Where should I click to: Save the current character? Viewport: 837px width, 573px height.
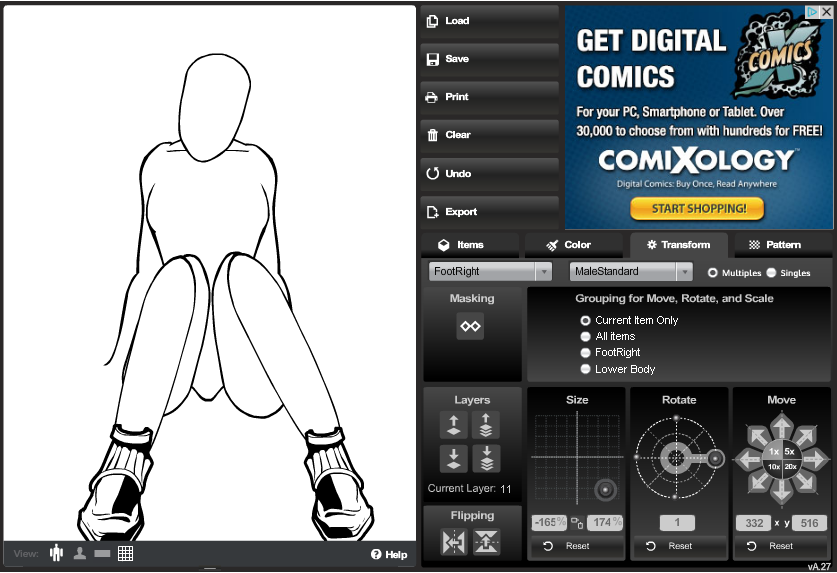489,59
